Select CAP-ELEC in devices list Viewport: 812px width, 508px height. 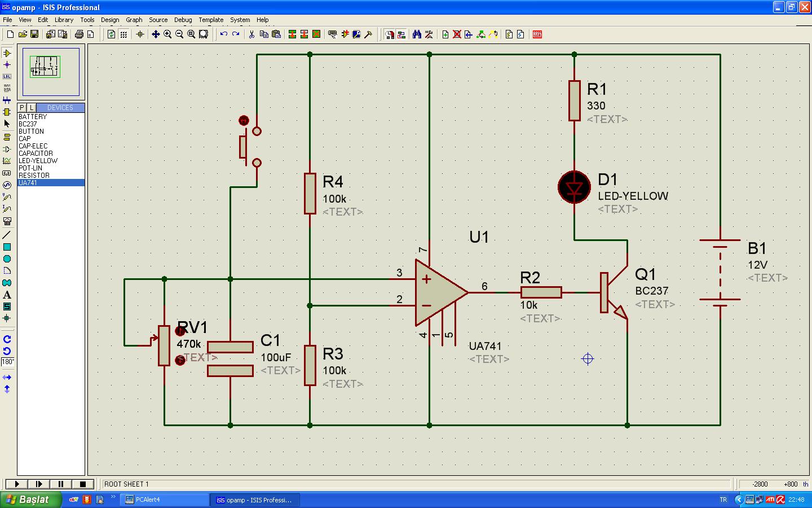[x=51, y=146]
